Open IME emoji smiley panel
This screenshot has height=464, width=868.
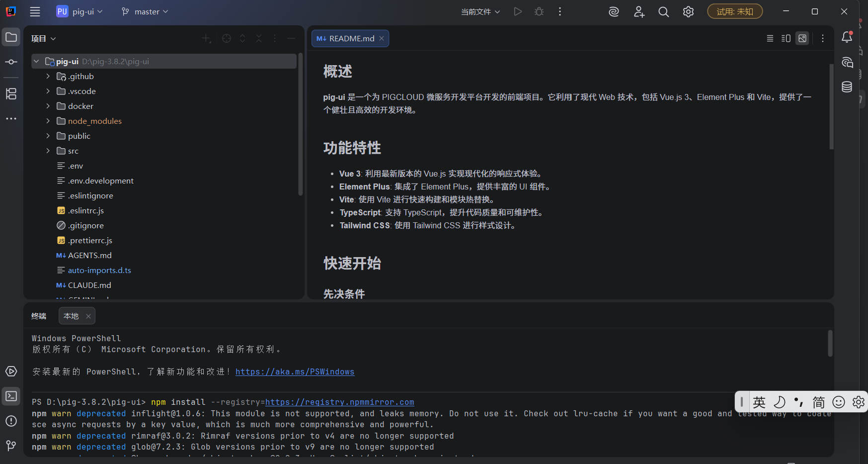point(839,402)
